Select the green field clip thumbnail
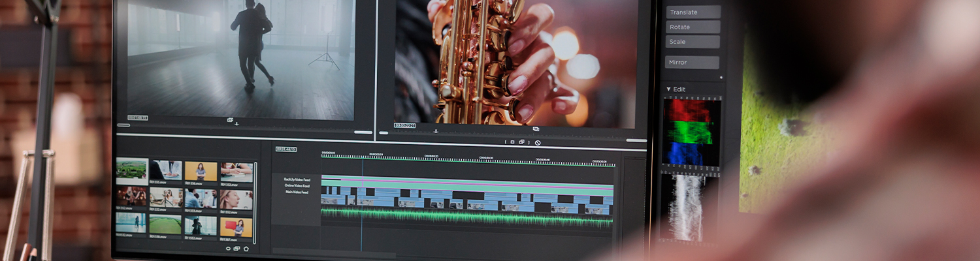980x261 pixels. click(x=165, y=224)
